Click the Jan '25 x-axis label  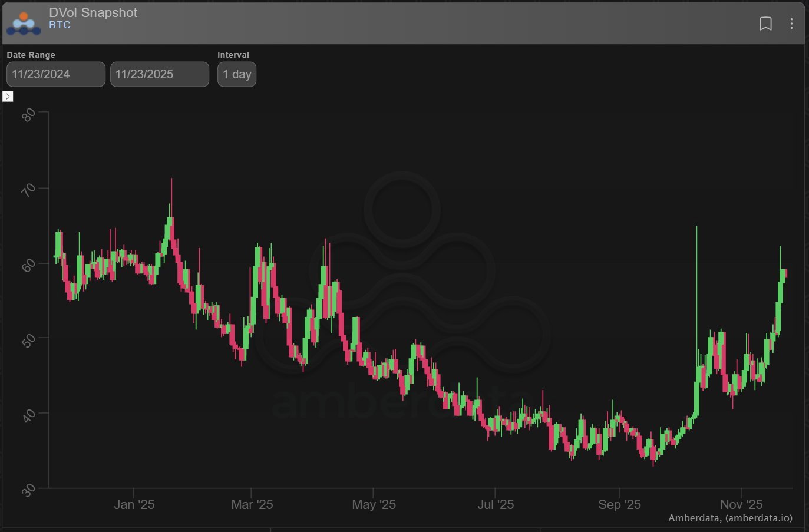(134, 504)
